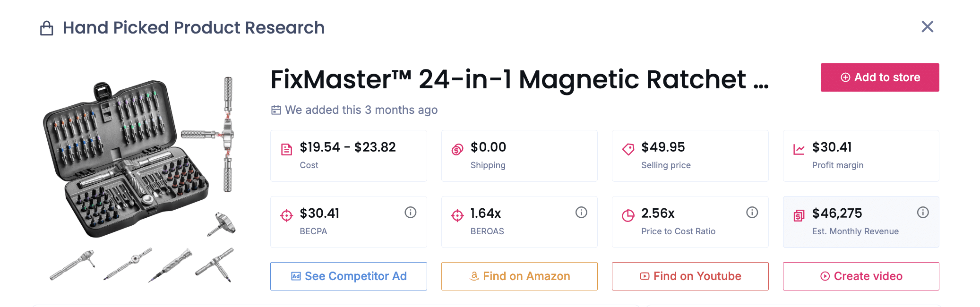Click the shopping bag icon beside Hand Picked Product Research
The image size is (980, 307).
pyautogui.click(x=47, y=27)
